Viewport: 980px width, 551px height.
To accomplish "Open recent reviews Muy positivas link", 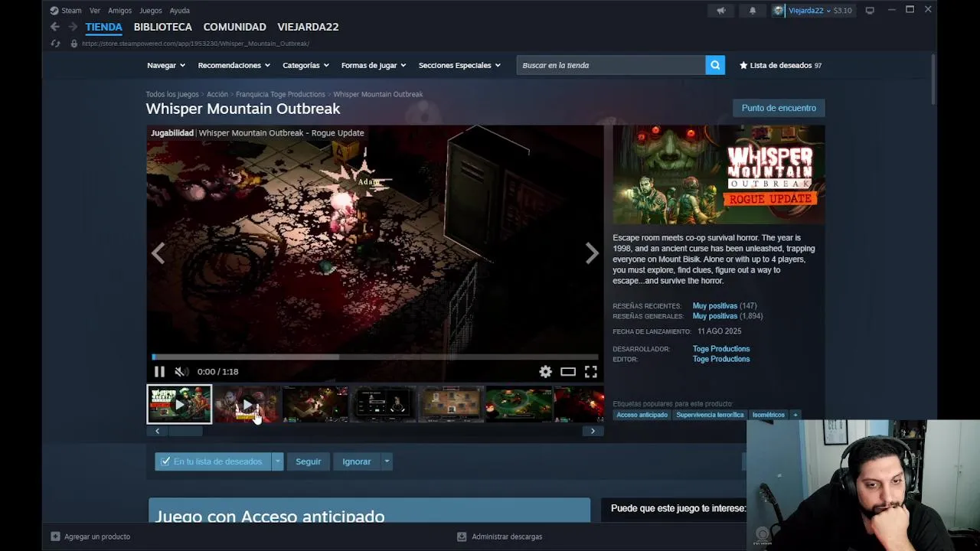I will pos(715,306).
